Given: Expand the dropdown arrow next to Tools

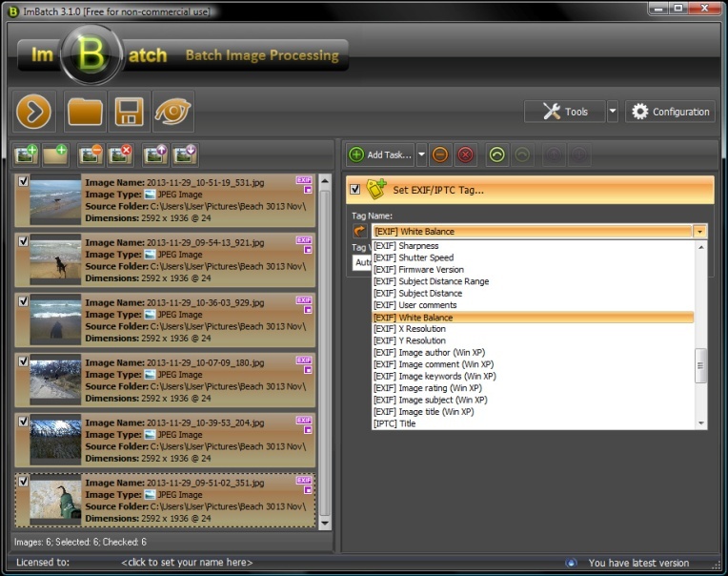Looking at the screenshot, I should (613, 112).
